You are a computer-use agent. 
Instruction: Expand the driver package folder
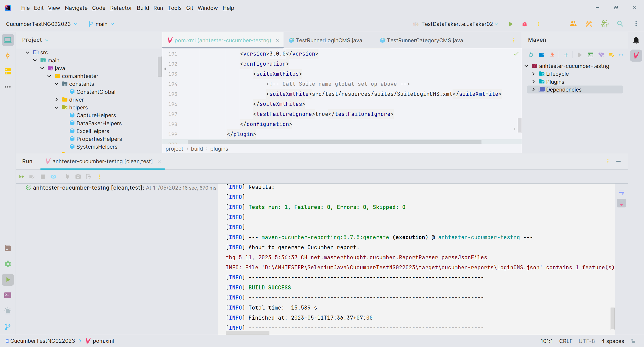pyautogui.click(x=57, y=100)
